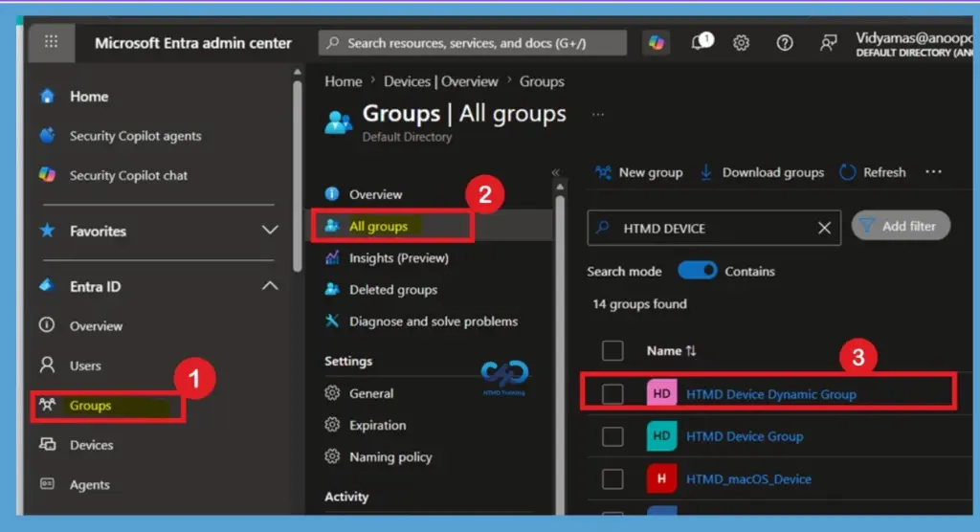
Task: Click the Entra ID diamond icon
Action: point(48,286)
